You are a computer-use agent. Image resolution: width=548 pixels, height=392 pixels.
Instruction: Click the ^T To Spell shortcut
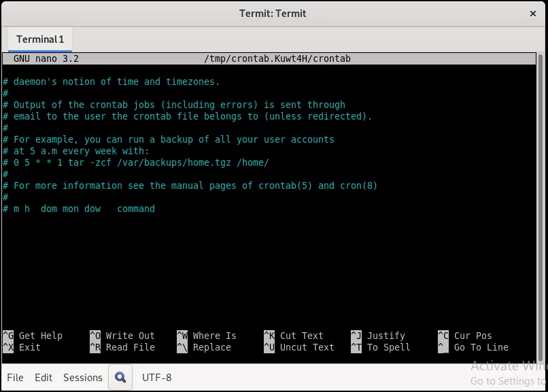[x=381, y=347]
